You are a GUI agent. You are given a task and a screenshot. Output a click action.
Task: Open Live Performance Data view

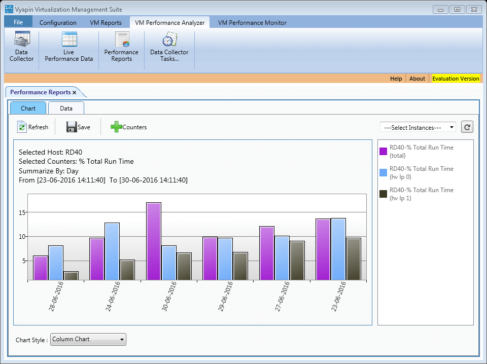coord(69,47)
